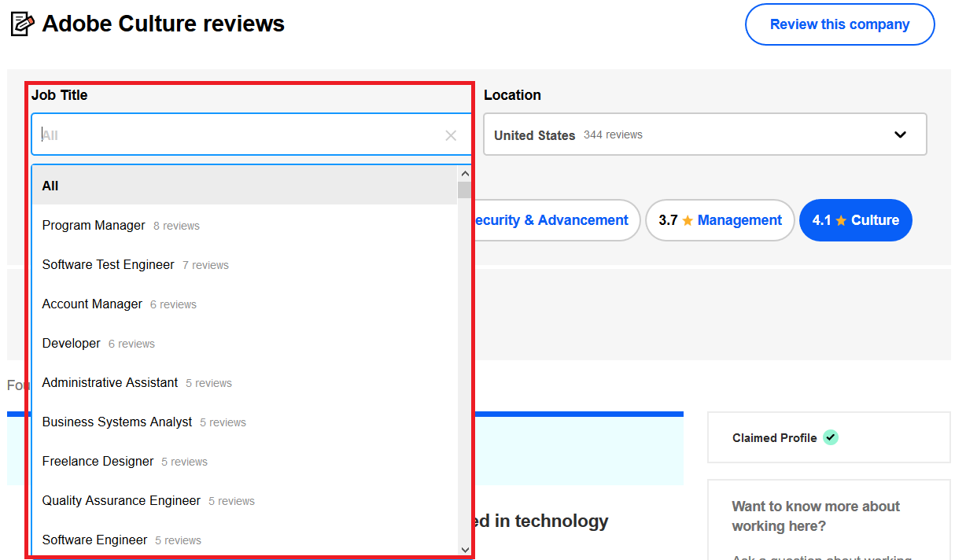The width and height of the screenshot is (966, 560).
Task: Clear the Job Title field with the X icon
Action: click(451, 135)
